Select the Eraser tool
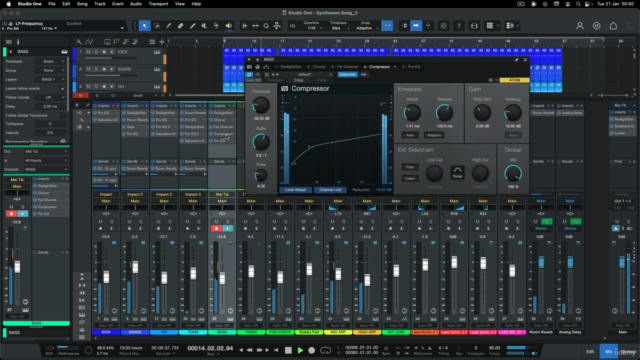This screenshot has width=640, height=360. (180, 26)
